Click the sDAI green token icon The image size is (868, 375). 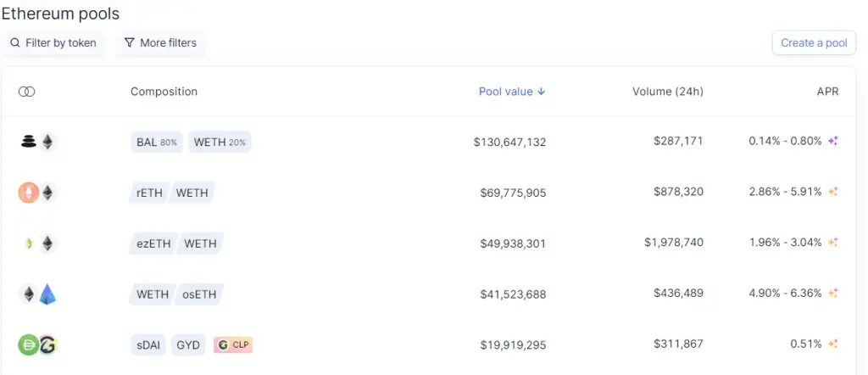point(28,344)
